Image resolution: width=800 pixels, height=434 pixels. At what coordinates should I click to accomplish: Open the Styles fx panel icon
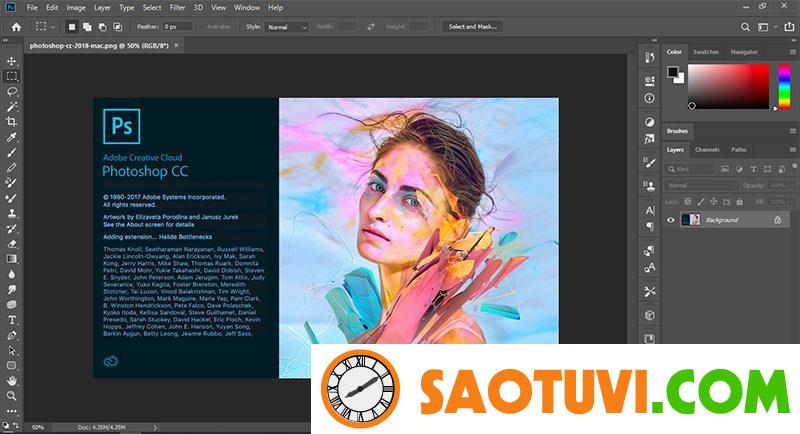point(649,139)
